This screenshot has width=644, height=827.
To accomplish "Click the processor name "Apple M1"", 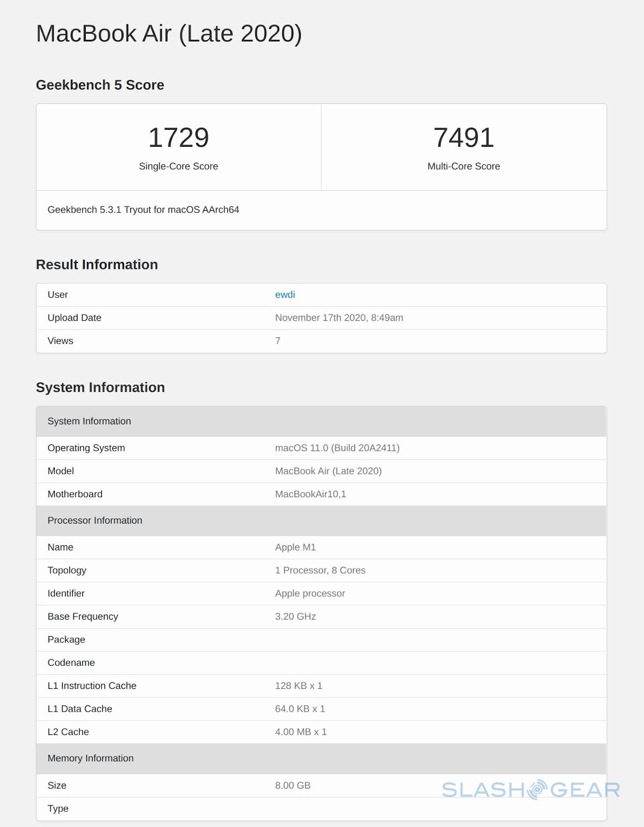I will tap(295, 547).
